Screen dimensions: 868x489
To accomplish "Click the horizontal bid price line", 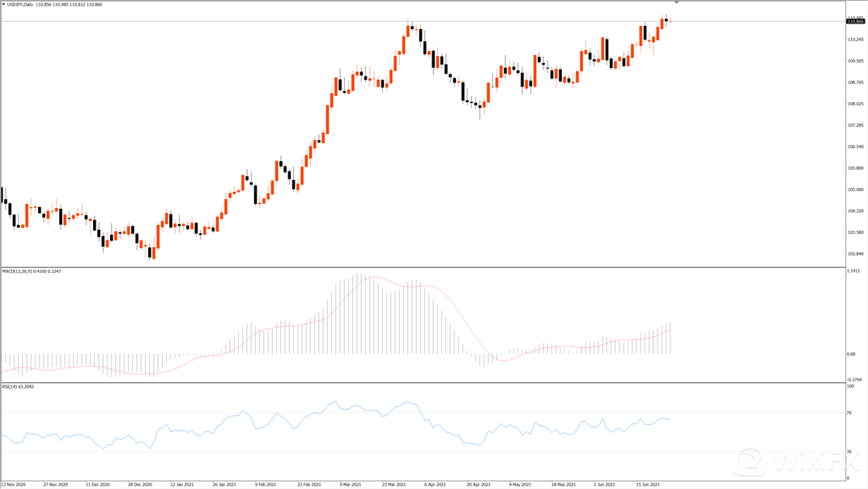I will 243,21.
